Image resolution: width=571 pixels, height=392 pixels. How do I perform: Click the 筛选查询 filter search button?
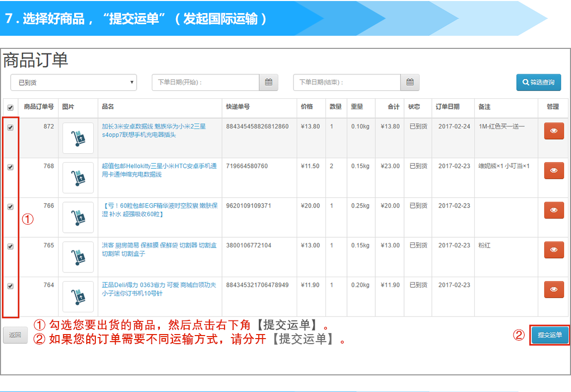539,83
